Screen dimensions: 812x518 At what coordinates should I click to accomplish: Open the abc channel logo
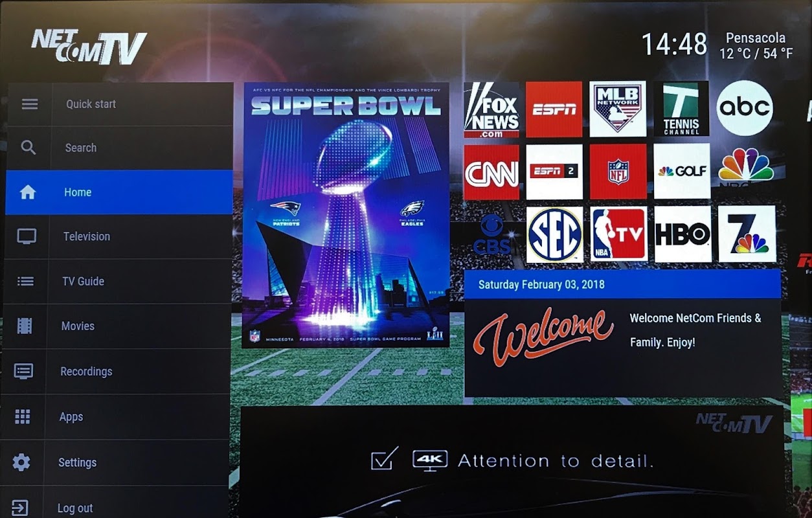tap(745, 107)
